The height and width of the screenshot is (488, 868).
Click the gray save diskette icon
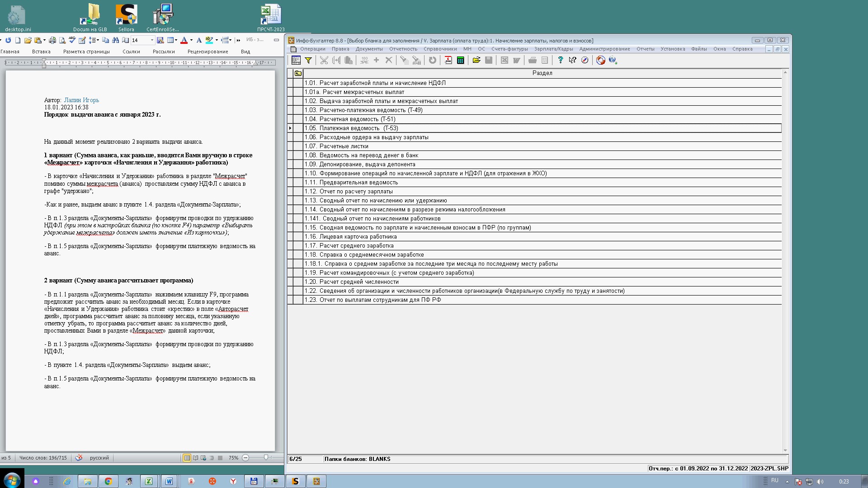(489, 60)
